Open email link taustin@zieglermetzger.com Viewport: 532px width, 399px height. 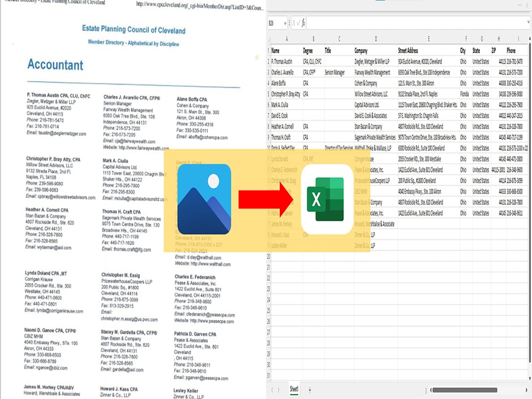click(x=62, y=134)
